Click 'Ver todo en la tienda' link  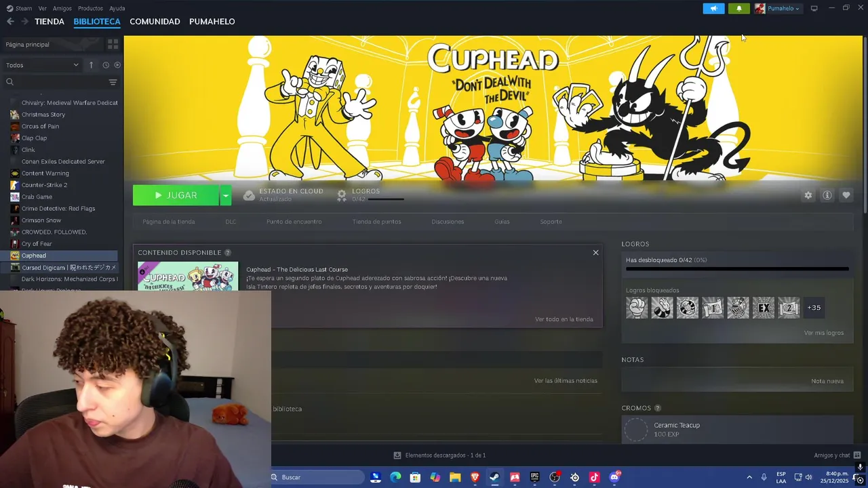(x=564, y=319)
